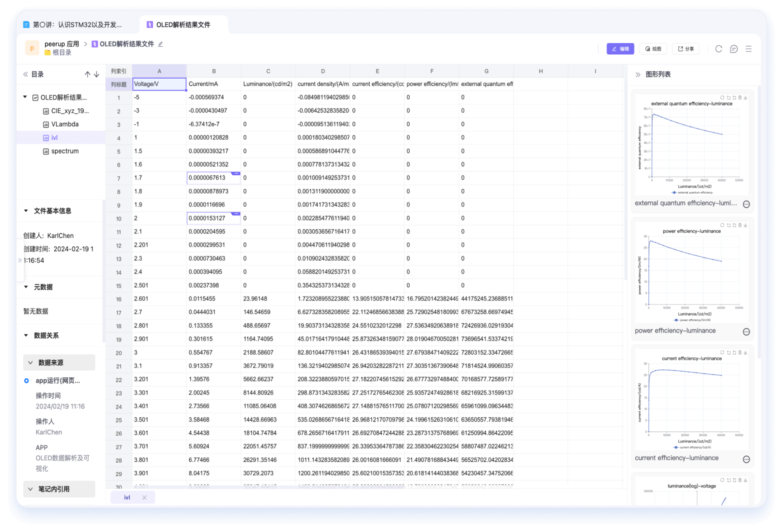Open the external quantum efficiency–luminance chart thumbnail
783x532 pixels.
692,145
